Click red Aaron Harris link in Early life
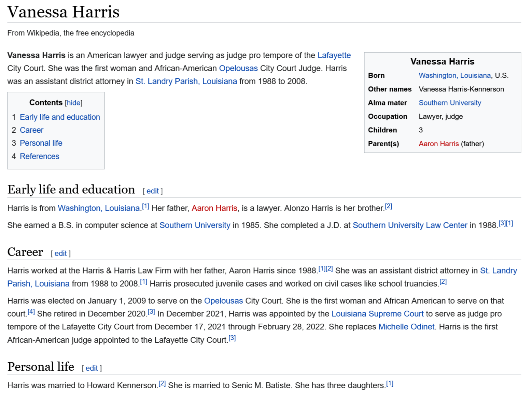This screenshot has height=396, width=532. point(214,208)
